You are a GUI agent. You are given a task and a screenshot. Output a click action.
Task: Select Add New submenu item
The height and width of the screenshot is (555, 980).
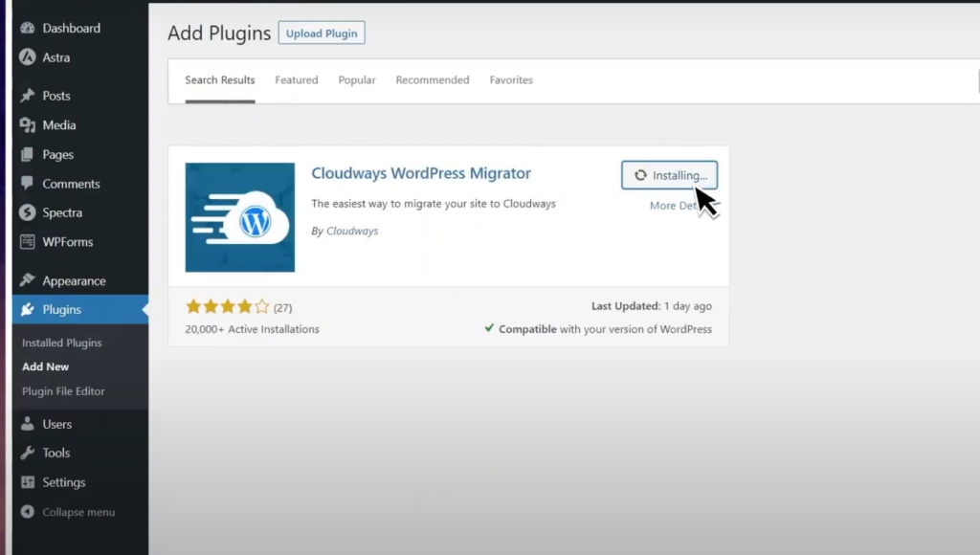tap(46, 366)
